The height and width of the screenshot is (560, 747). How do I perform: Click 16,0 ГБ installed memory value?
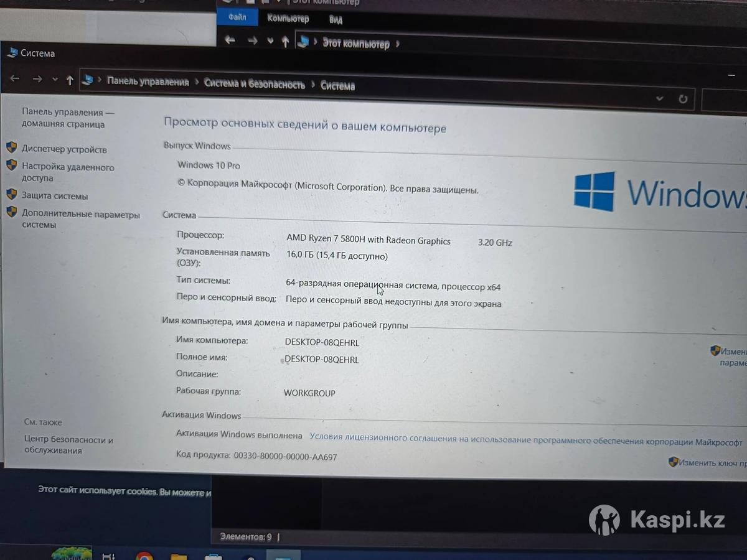tap(337, 256)
